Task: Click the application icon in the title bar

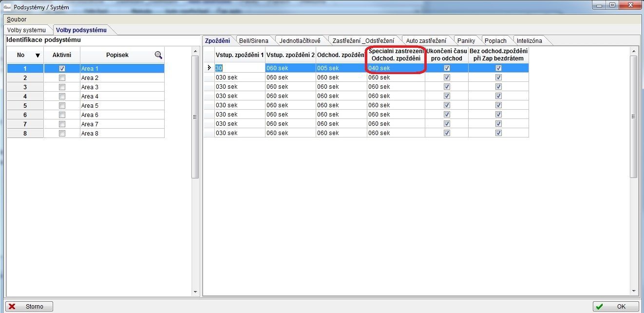Action: [x=7, y=7]
